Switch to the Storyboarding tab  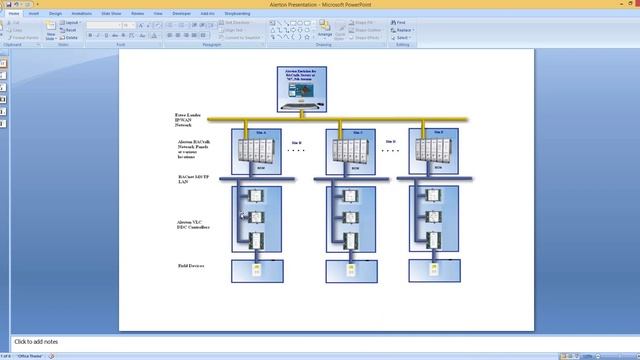tap(237, 13)
